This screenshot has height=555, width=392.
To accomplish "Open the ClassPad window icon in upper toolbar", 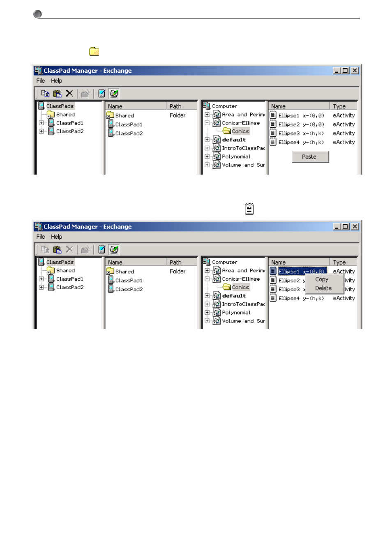I will [101, 94].
